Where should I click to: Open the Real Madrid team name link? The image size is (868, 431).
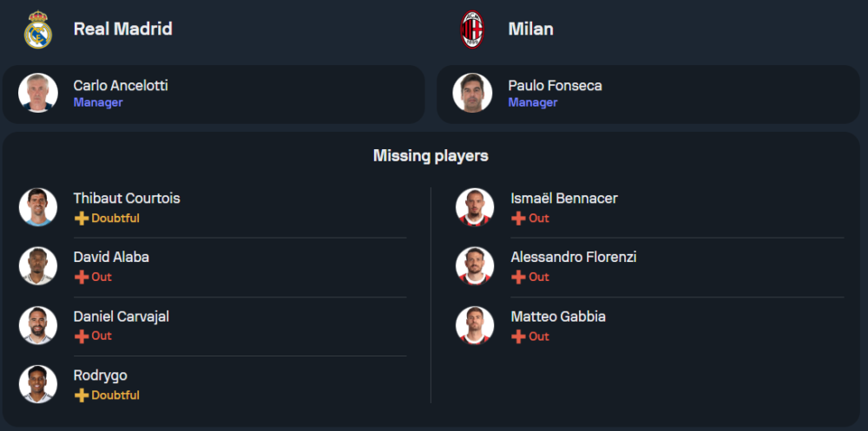click(122, 29)
